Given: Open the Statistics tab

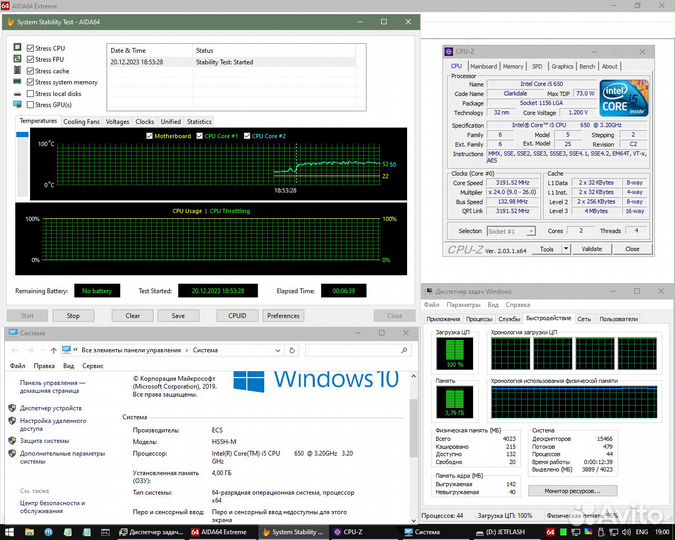Looking at the screenshot, I should [x=199, y=122].
